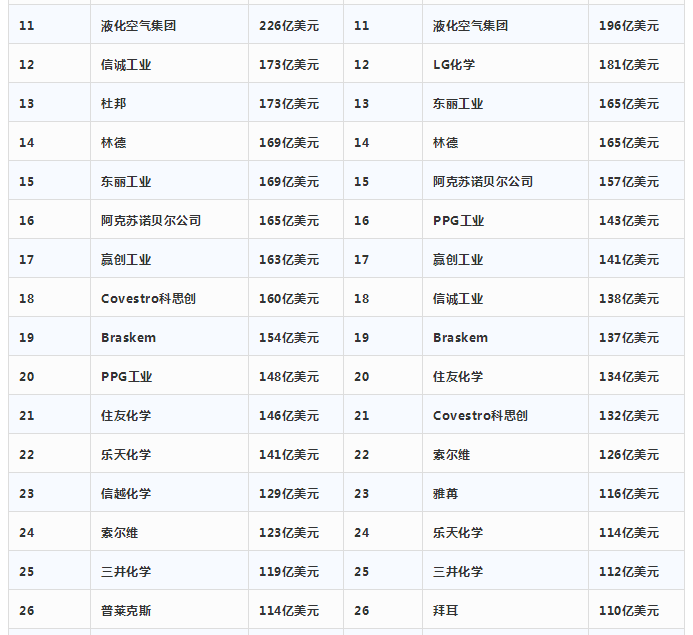Screen dimensions: 693x635
Task: Click 索尔维 beside 126亿美元
Action: [451, 455]
